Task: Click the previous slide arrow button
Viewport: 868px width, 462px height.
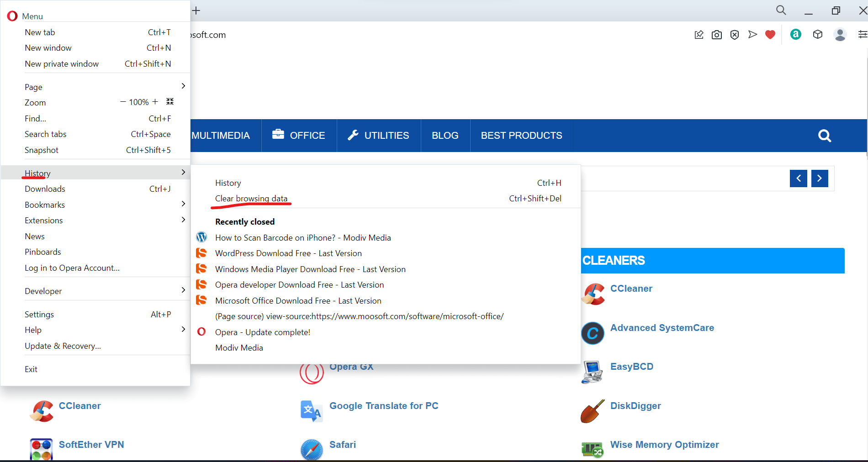Action: (799, 178)
